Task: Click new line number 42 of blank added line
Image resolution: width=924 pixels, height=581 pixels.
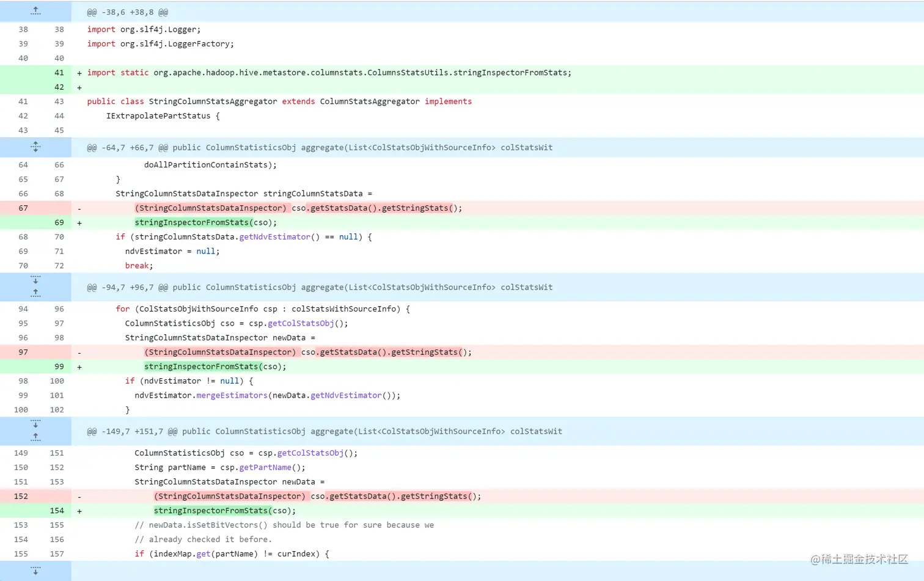Action: point(59,87)
